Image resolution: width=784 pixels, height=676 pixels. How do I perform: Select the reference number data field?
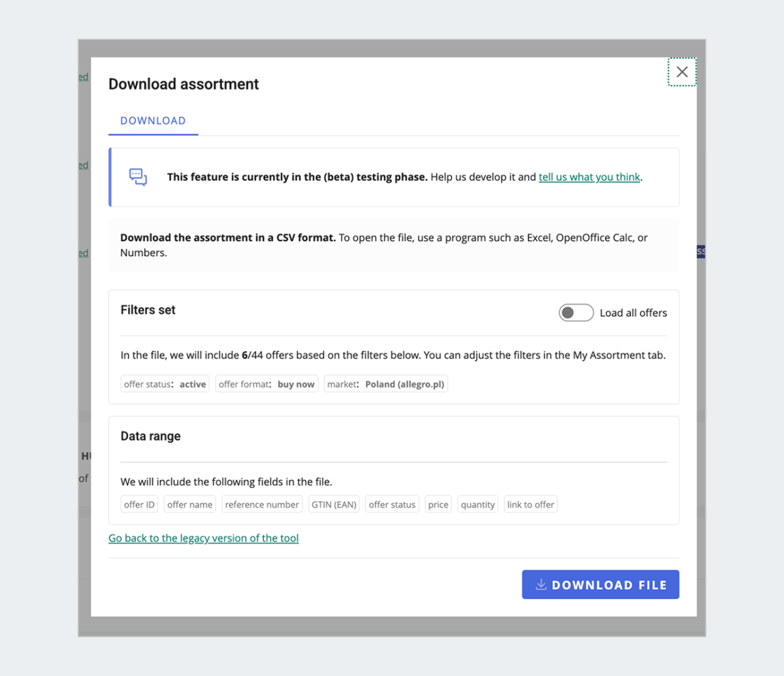tap(261, 504)
